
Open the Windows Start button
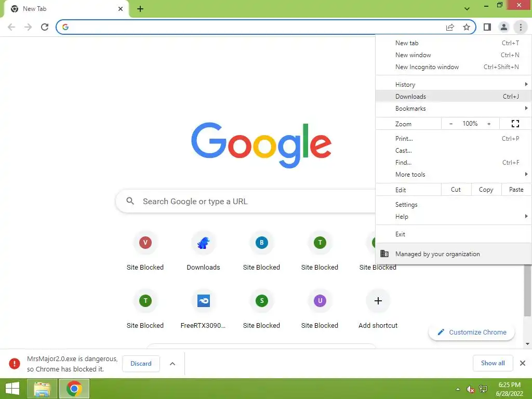(x=12, y=389)
